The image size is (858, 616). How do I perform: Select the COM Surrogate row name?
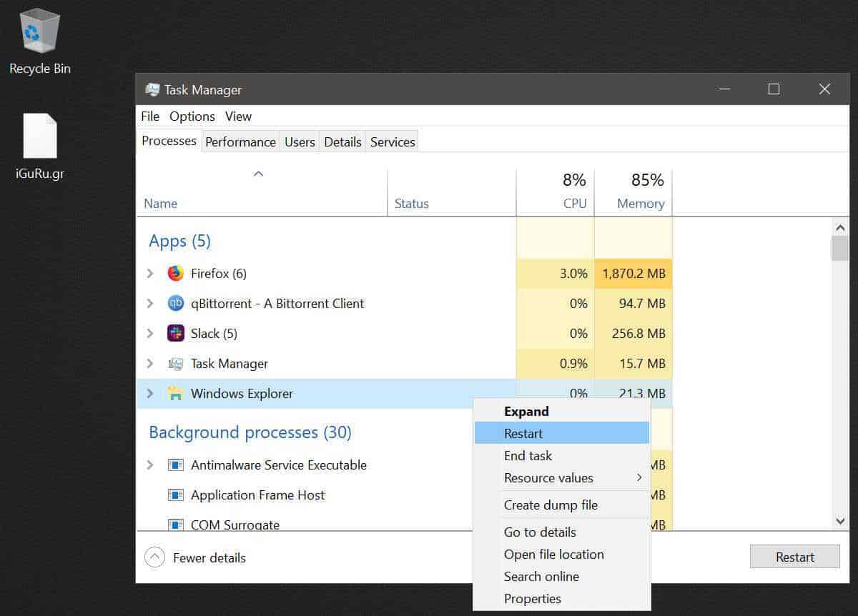(235, 525)
